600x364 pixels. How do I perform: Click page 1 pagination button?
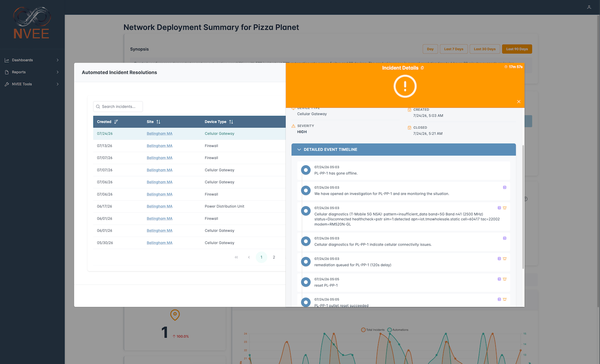click(x=261, y=257)
